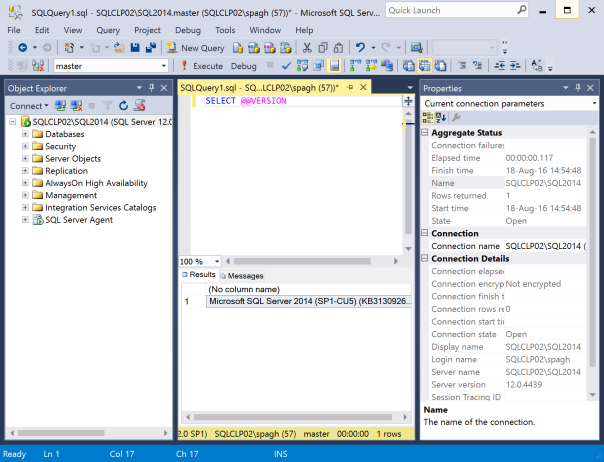Open the zoom level 100 % dropdown
Image resolution: width=604 pixels, height=462 pixels.
(x=218, y=261)
